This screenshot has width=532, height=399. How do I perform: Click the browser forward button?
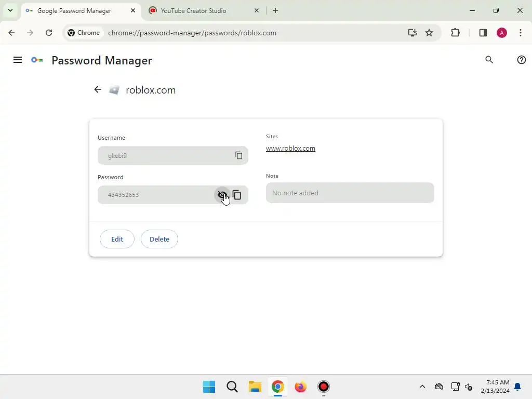pos(30,33)
